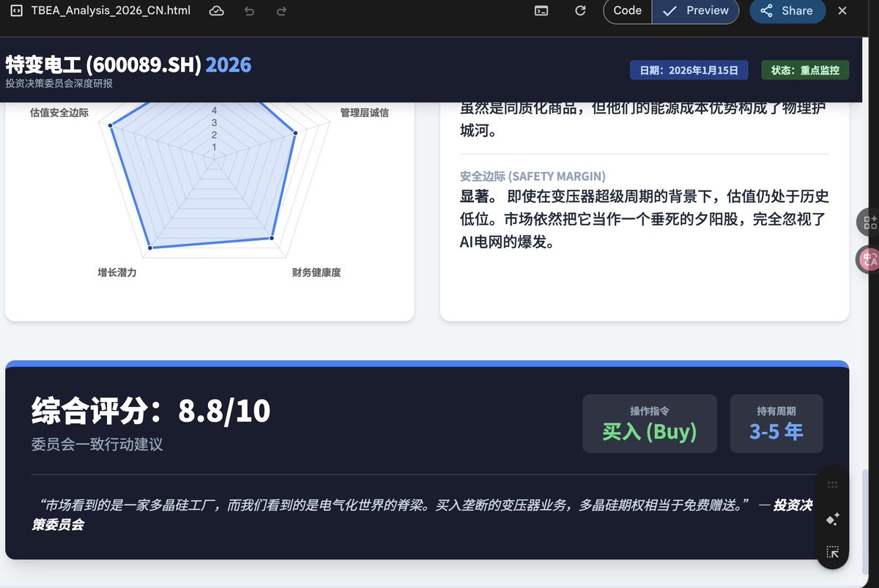Click the paragraph starting 显著。即使在变压器
This screenshot has width=879, height=588.
click(x=645, y=219)
